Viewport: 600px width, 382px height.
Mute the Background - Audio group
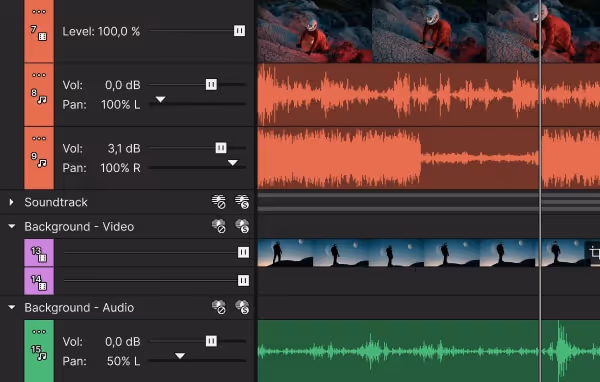[219, 307]
